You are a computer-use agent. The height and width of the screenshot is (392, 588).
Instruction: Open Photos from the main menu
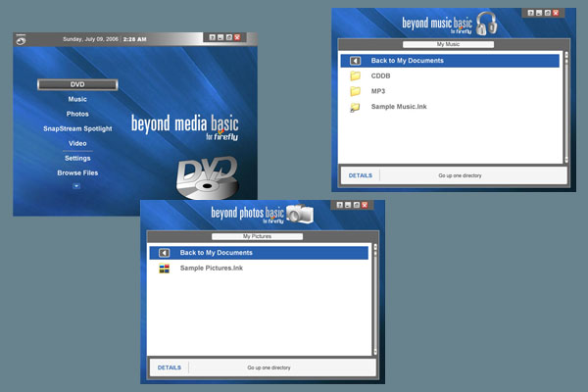(77, 114)
